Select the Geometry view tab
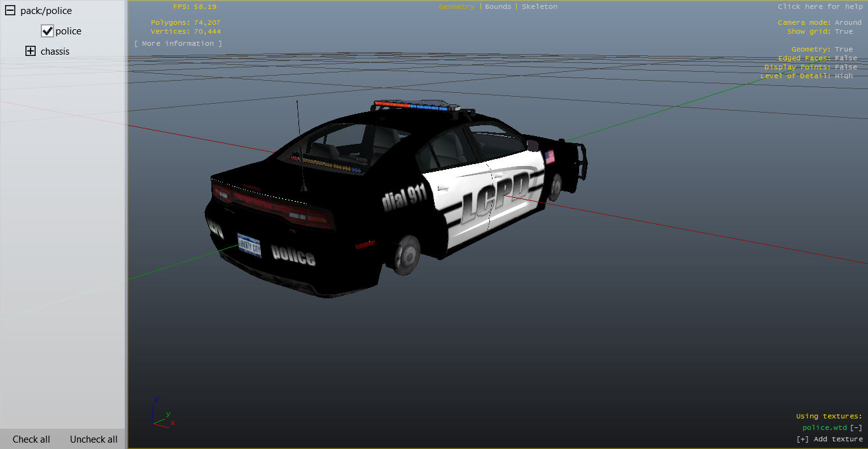The width and height of the screenshot is (868, 449). coord(456,7)
